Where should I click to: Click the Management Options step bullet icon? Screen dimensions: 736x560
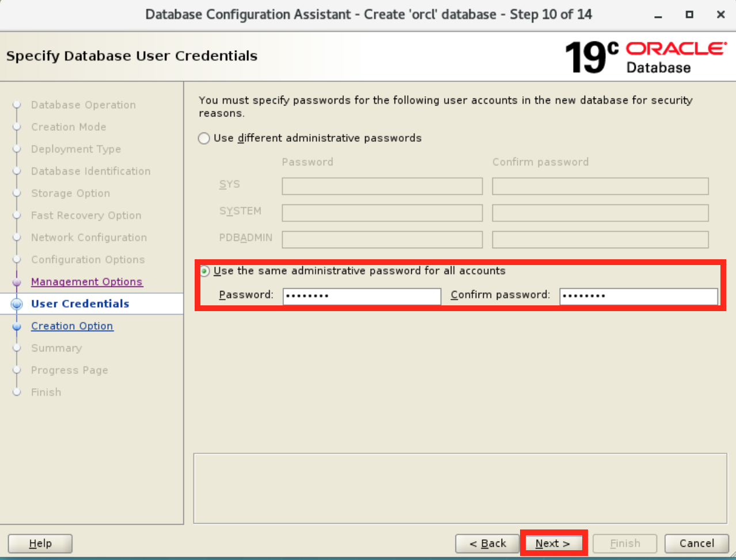click(x=17, y=282)
